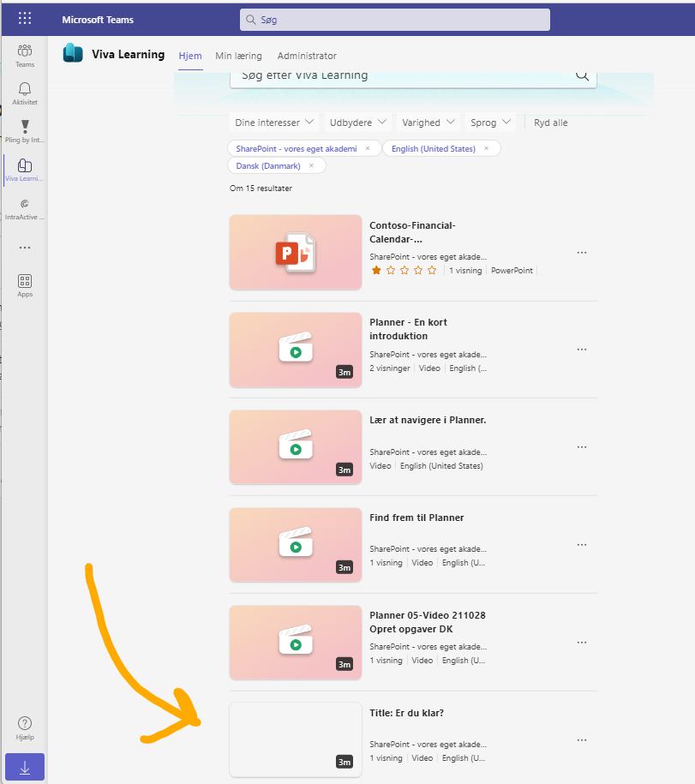
Task: Remove SharePoint - vores eget akademi filter
Action: pos(368,148)
